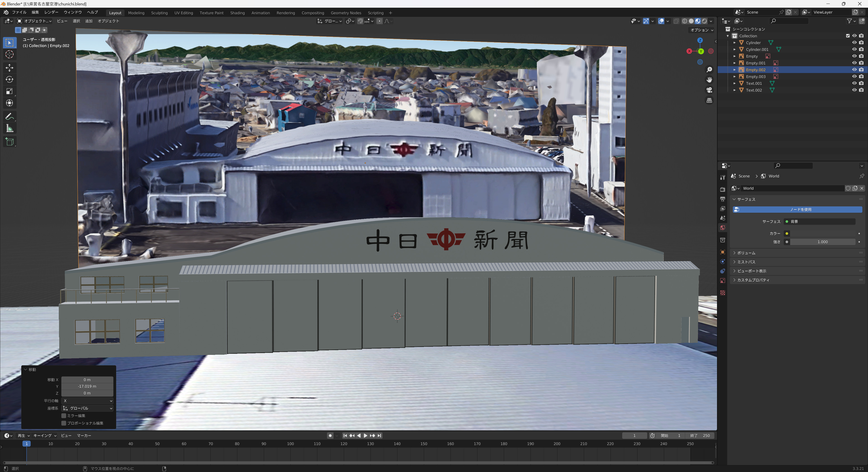This screenshot has width=868, height=472.
Task: Click the pan view hand icon
Action: [709, 80]
